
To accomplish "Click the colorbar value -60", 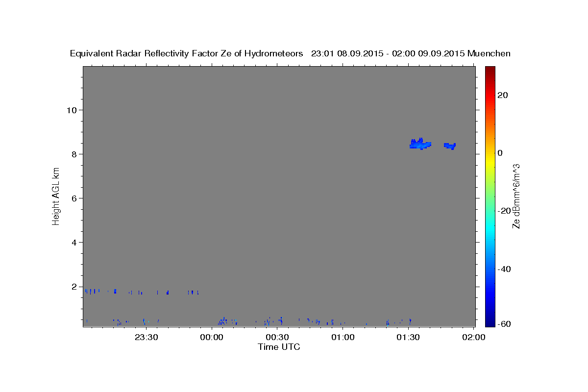I will coord(504,324).
